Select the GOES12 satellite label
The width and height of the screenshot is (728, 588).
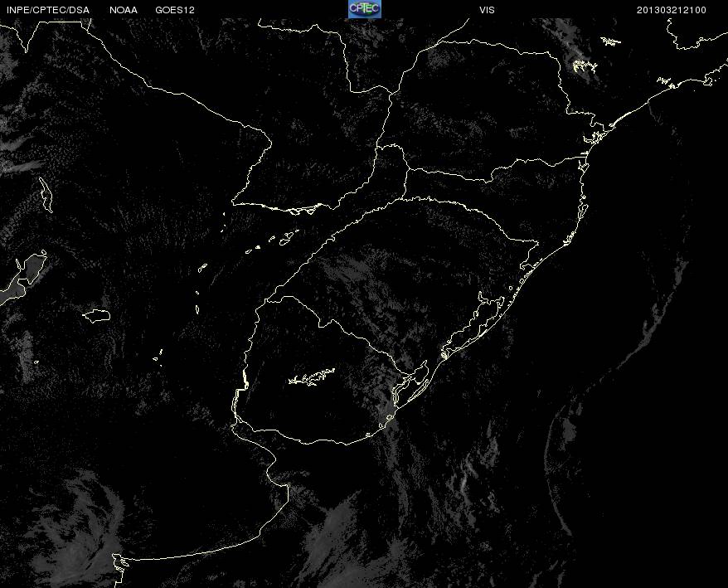click(x=175, y=10)
